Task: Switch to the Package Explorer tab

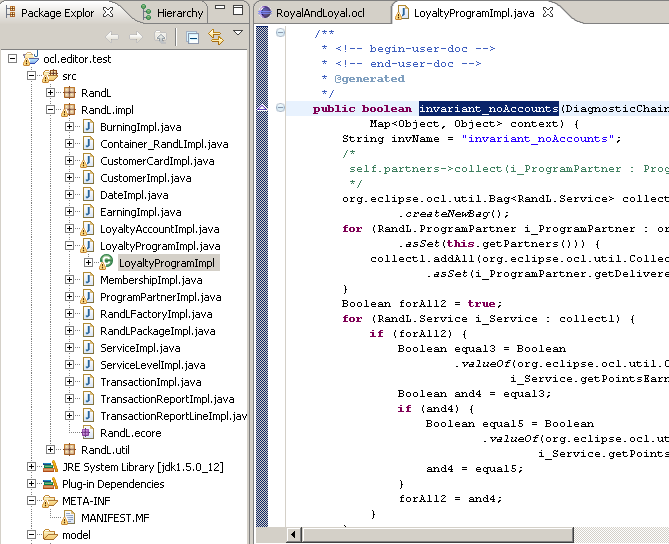Action: [x=57, y=13]
